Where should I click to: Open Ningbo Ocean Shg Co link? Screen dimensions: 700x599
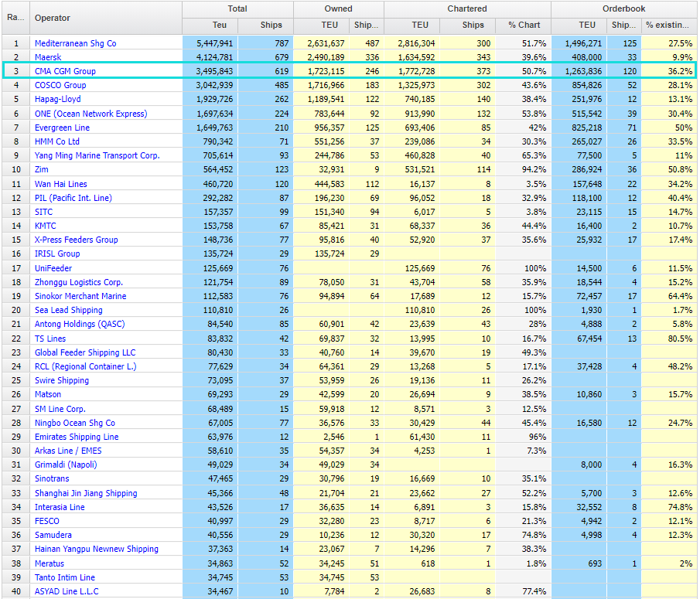pyautogui.click(x=75, y=423)
